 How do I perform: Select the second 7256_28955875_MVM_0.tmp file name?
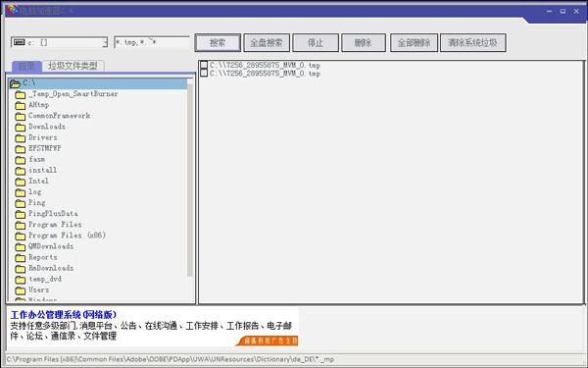pyautogui.click(x=265, y=74)
